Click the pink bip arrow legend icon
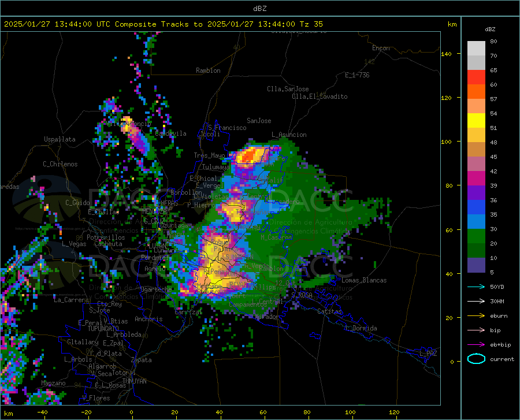The width and height of the screenshot is (520, 420). pos(476,330)
